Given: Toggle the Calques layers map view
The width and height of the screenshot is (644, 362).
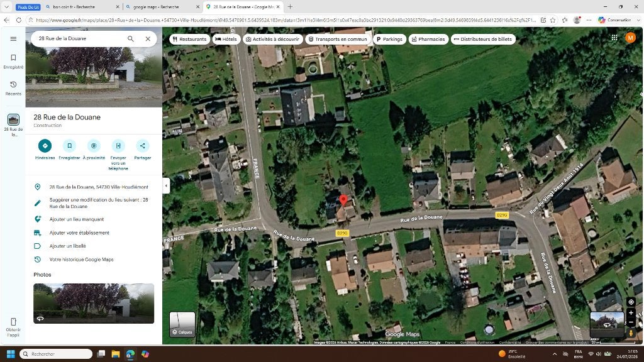Looking at the screenshot, I should pyautogui.click(x=182, y=324).
